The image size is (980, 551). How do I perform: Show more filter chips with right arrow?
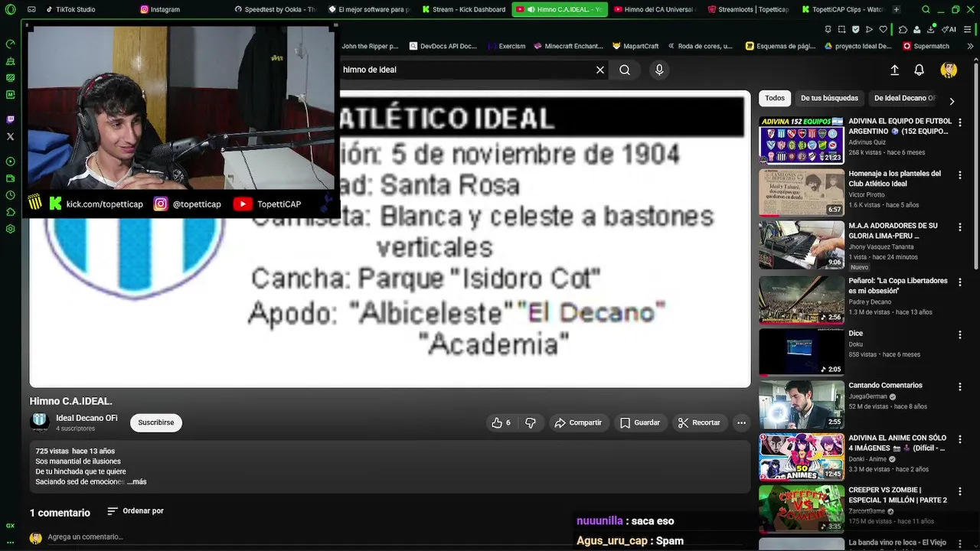tap(952, 100)
